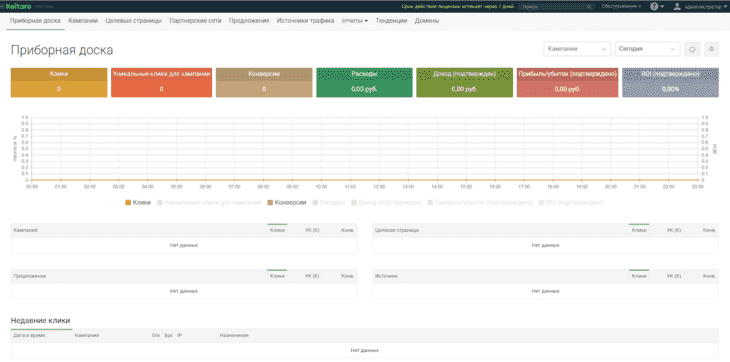This screenshot has height=362, width=730.
Task: Switch to Партнерские сети tab
Action: tap(196, 21)
